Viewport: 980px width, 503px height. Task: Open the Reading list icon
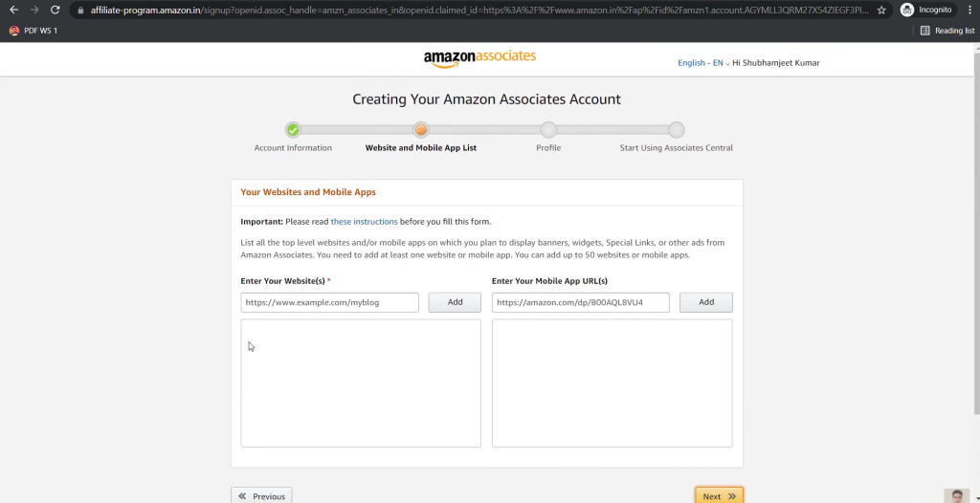pos(925,31)
